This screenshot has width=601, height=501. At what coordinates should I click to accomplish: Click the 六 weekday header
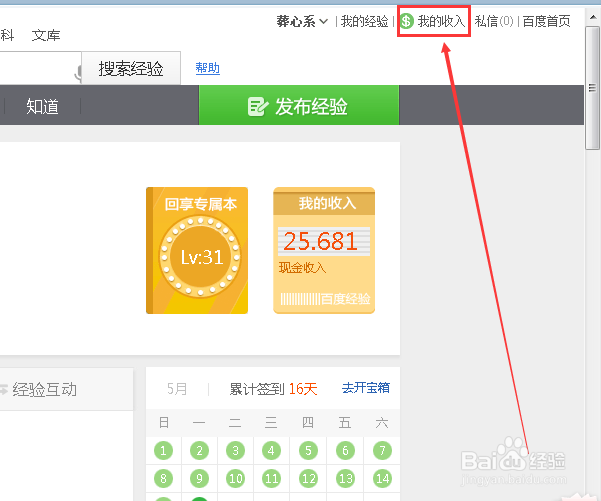click(x=382, y=422)
